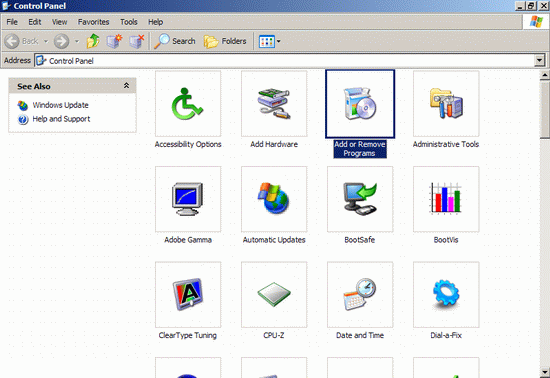Open the Administrative Tools icon
550x378 pixels.
446,104
